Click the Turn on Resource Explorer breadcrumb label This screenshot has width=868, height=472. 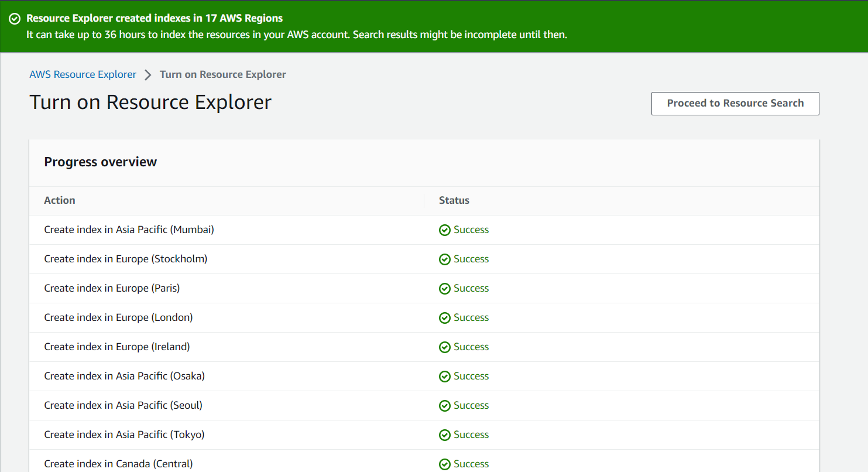[223, 74]
